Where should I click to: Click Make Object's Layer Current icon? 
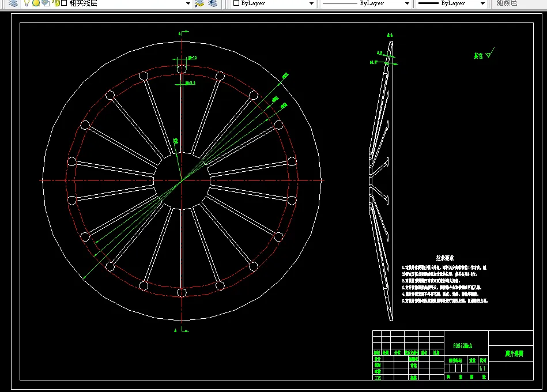[199, 3]
